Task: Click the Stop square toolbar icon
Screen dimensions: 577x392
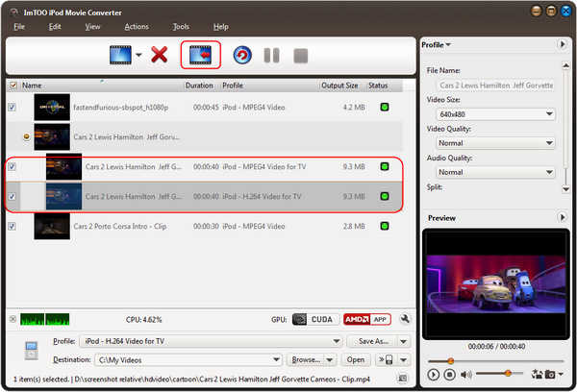Action: tap(301, 56)
